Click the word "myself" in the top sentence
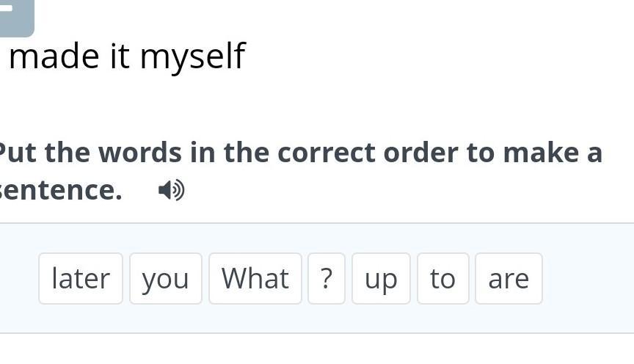This screenshot has height=364, width=634. coord(193,57)
